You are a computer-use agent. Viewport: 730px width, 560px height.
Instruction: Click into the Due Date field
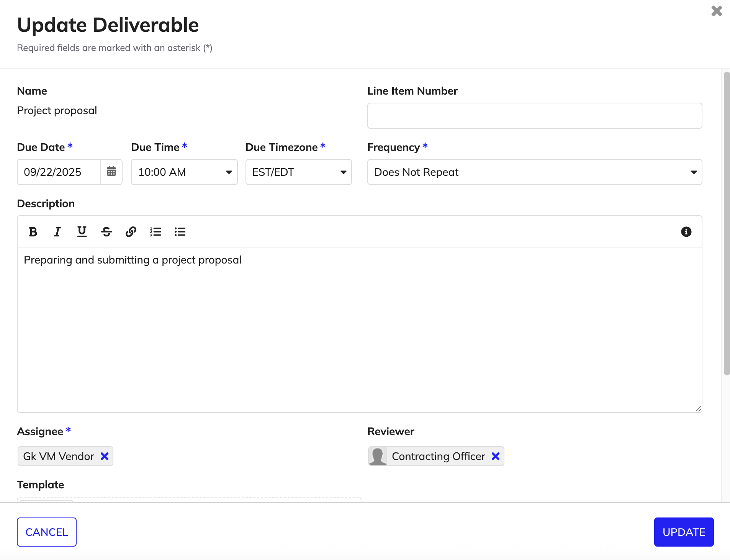(59, 172)
